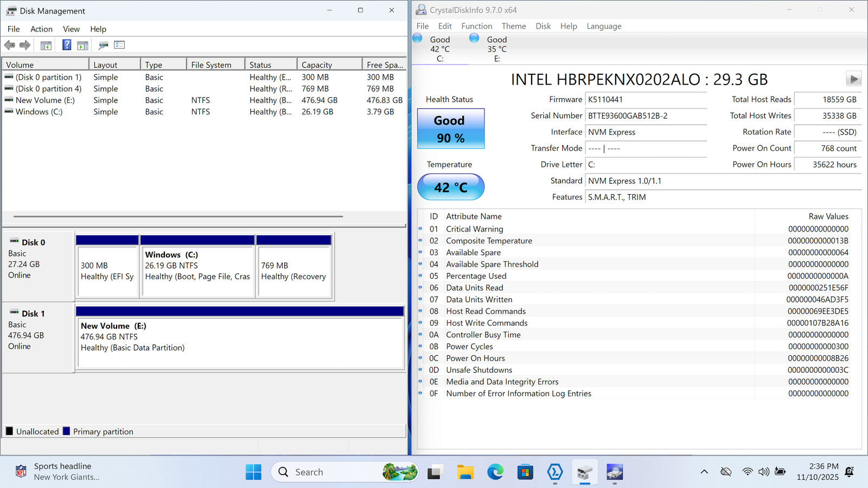Show hidden system tray icons with the chevron

[x=704, y=472]
